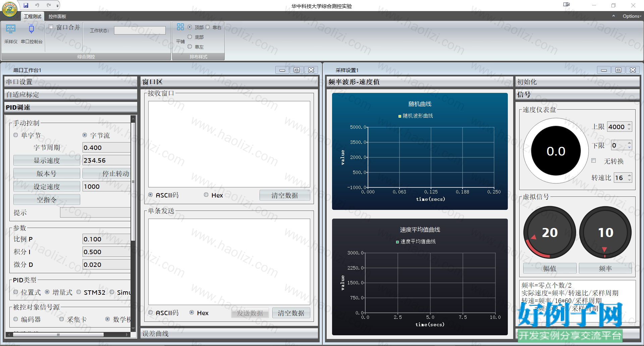Select the 靠左 layout radio button
The height and width of the screenshot is (346, 644).
click(x=190, y=47)
